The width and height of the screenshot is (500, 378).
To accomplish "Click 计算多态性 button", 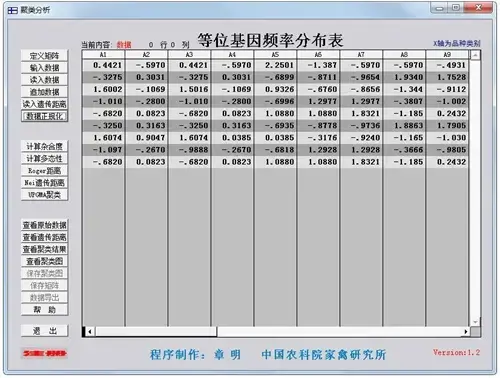I will point(44,158).
